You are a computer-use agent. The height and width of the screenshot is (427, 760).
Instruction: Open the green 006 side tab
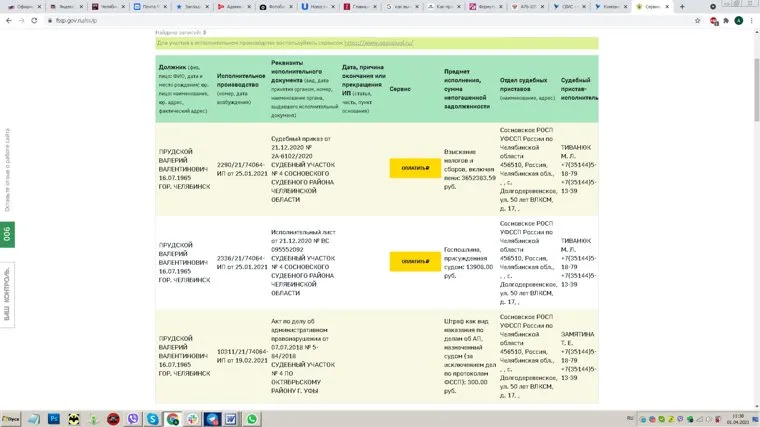[7, 233]
